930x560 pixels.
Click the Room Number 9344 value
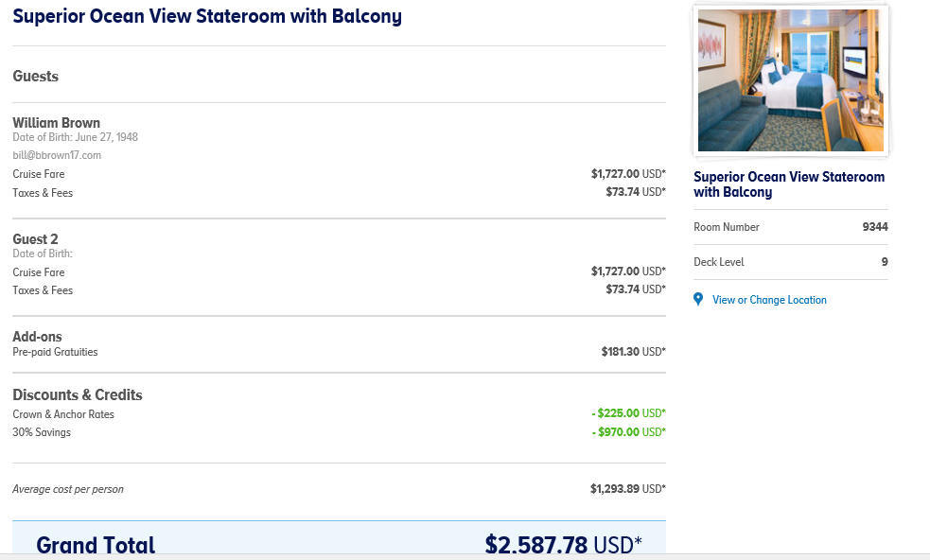(875, 227)
